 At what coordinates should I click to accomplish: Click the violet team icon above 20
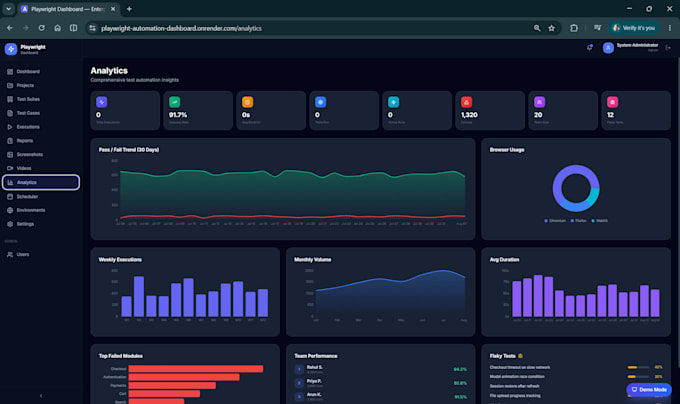click(x=539, y=102)
